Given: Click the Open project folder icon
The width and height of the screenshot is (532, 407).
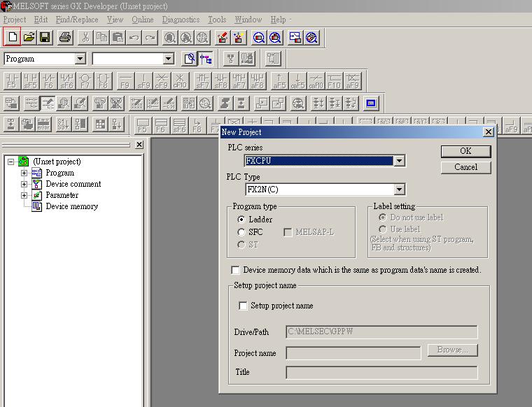Looking at the screenshot, I should tap(29, 37).
